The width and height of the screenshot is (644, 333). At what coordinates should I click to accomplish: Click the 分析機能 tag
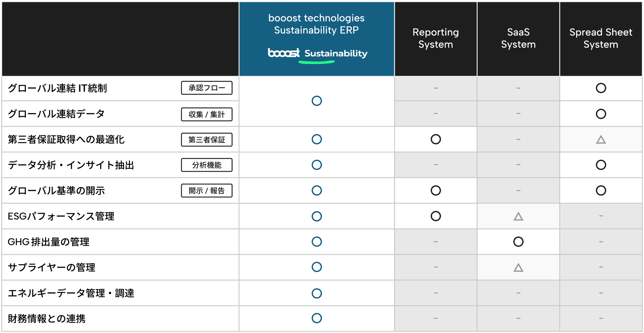207,165
